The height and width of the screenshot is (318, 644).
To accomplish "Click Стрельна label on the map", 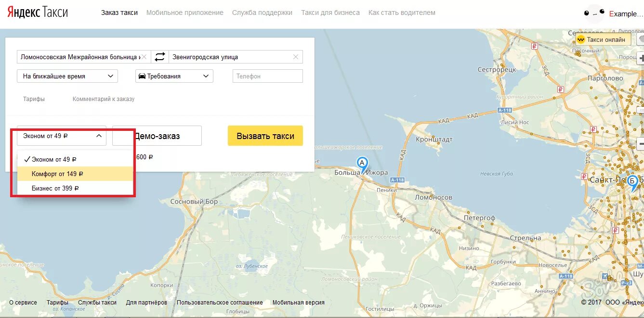I will pos(526,238).
